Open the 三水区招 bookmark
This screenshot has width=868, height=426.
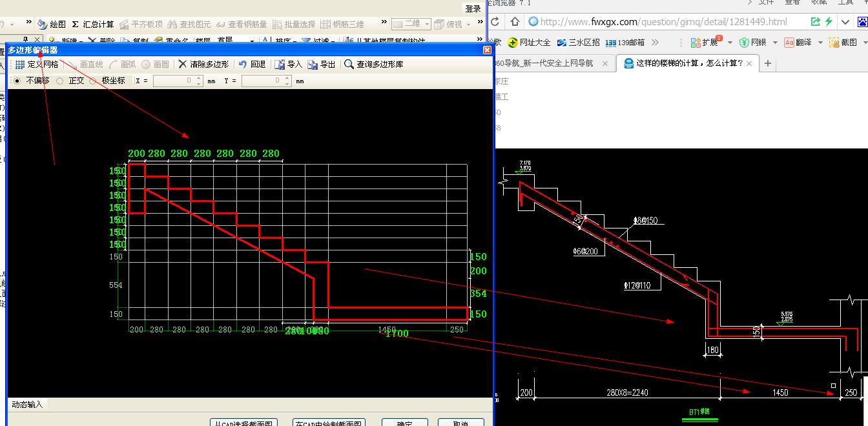click(578, 43)
